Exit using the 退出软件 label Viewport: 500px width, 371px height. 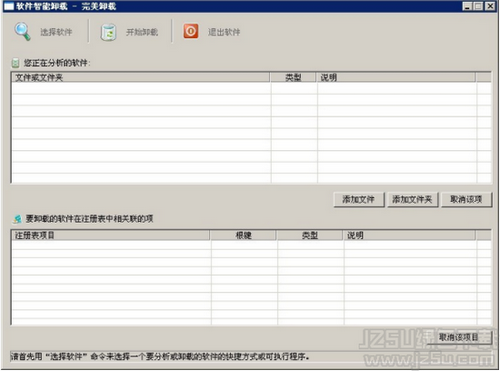224,32
